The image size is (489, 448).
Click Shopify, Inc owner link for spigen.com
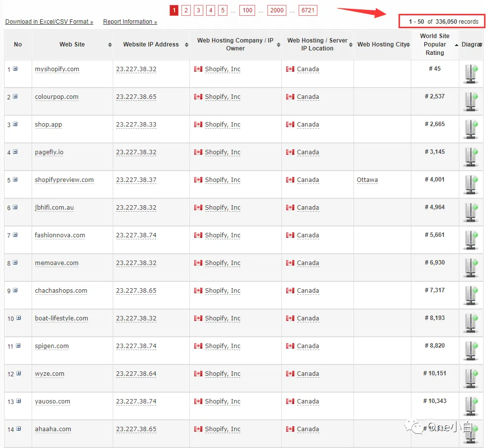coord(222,346)
